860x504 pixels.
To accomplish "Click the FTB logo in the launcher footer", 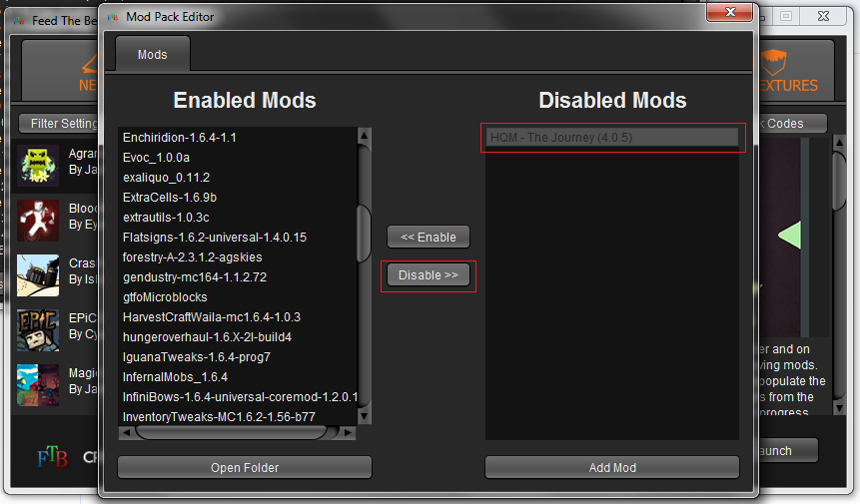I will pyautogui.click(x=52, y=456).
